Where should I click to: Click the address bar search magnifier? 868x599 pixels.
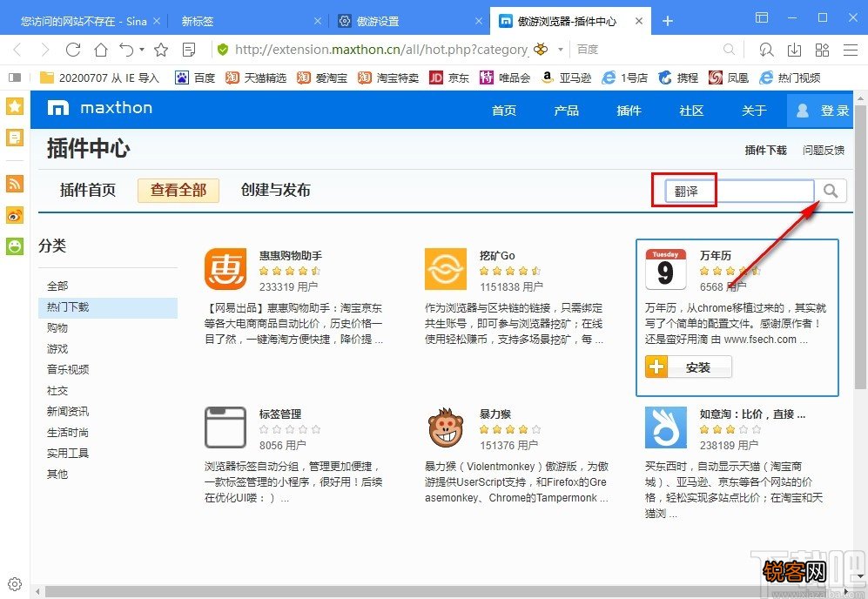coord(729,50)
